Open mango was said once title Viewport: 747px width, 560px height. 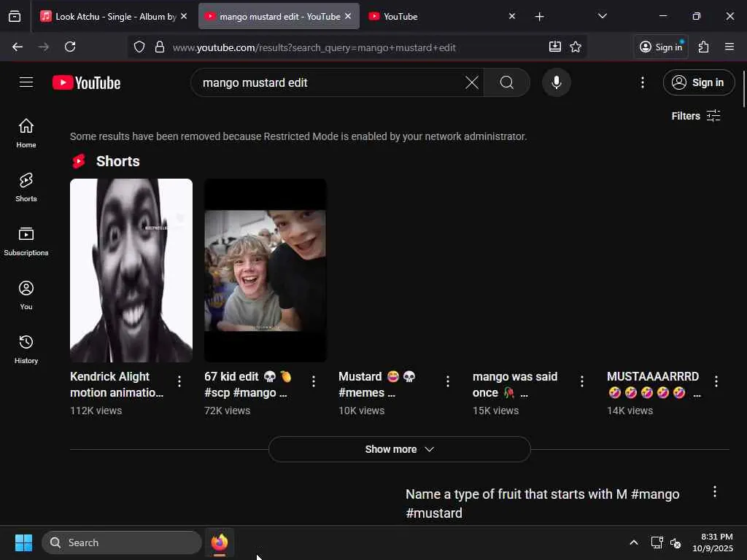[515, 384]
